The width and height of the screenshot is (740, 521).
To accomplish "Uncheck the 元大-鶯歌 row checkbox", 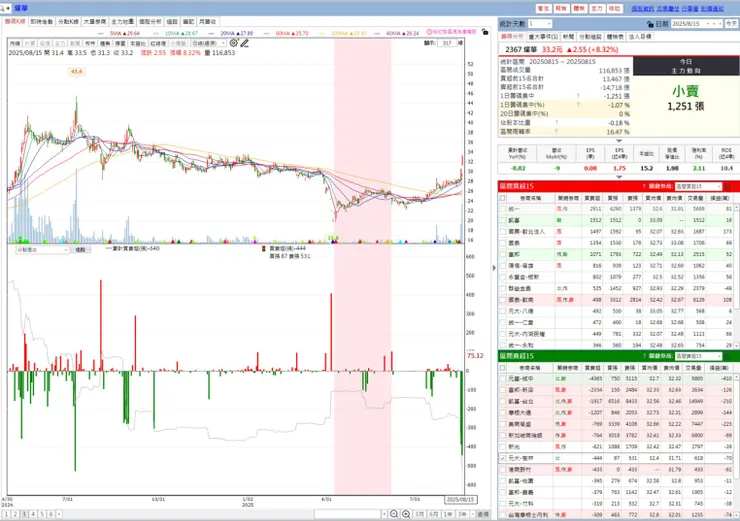I will click(x=503, y=458).
